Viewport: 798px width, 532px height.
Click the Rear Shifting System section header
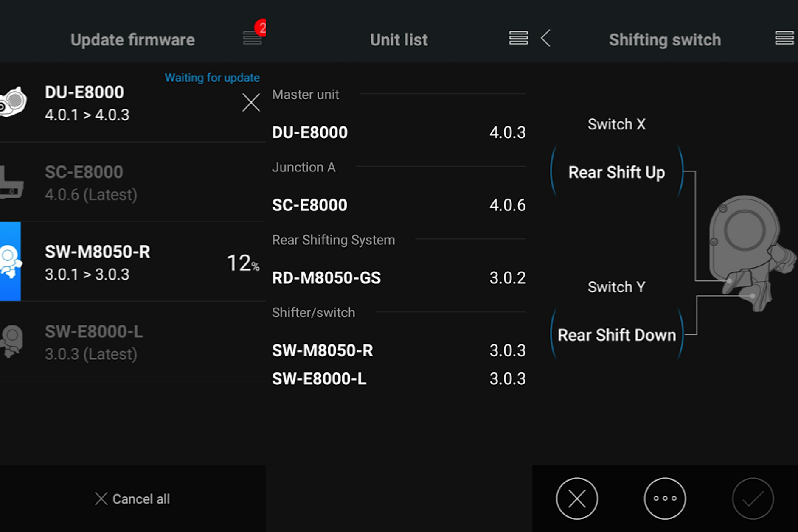coord(334,240)
